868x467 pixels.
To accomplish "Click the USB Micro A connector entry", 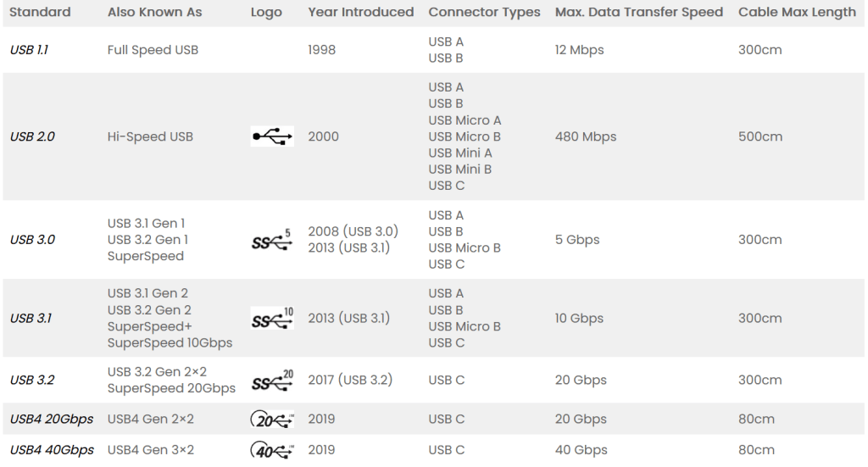I will pos(465,120).
